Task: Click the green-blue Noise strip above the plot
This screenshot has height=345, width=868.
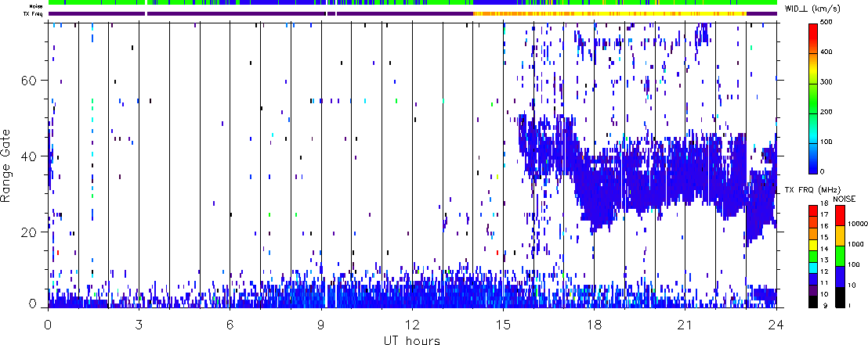Action: (x=412, y=3)
